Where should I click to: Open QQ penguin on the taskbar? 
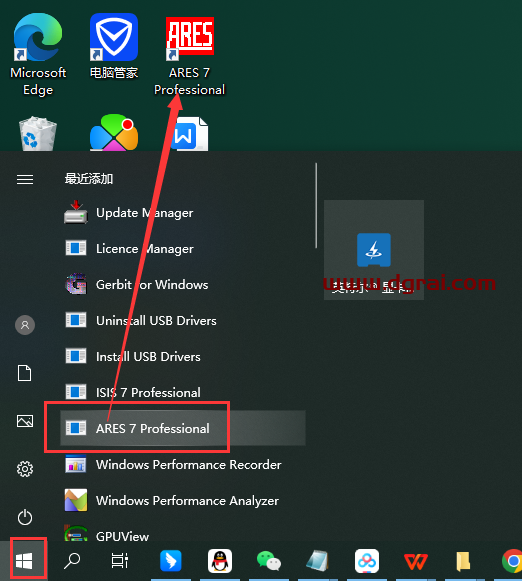(x=220, y=561)
